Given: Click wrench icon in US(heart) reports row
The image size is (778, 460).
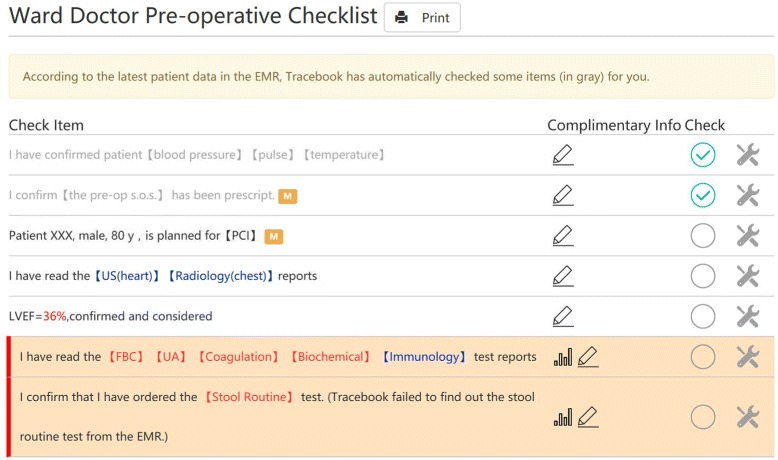Looking at the screenshot, I should tap(747, 276).
